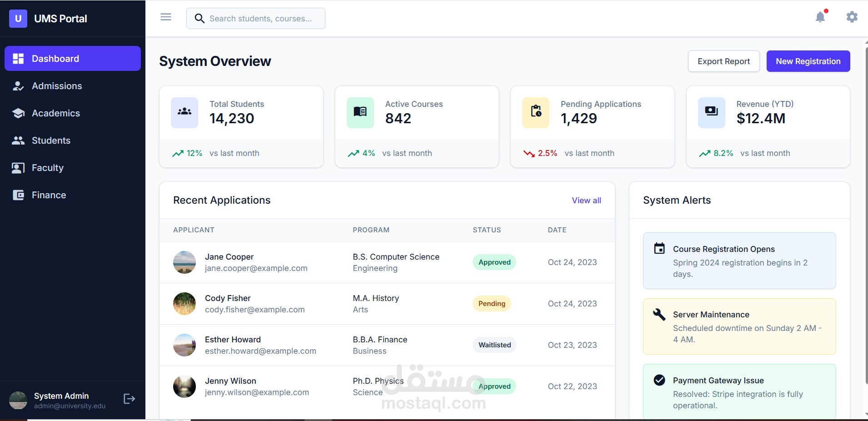Click the Oct 23, 2023 date cell
The height and width of the screenshot is (421, 868).
point(573,345)
